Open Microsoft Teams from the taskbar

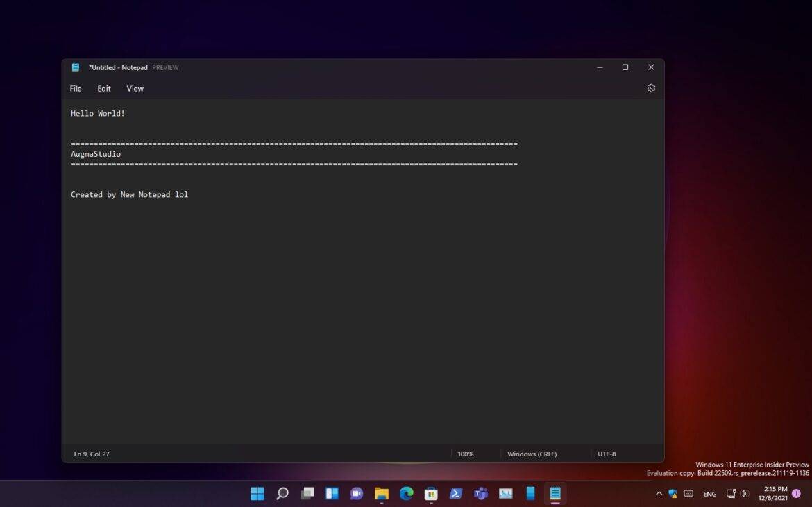click(481, 493)
